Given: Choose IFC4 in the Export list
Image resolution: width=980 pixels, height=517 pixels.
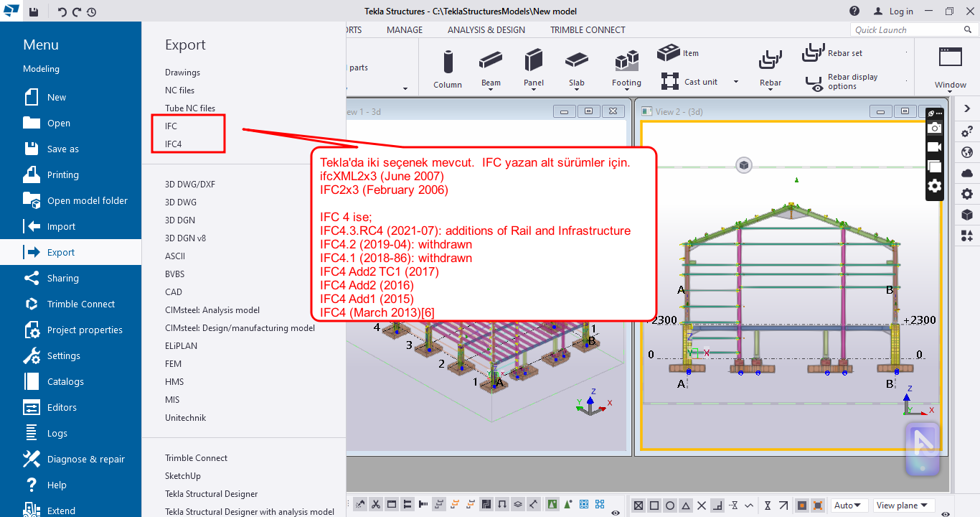Looking at the screenshot, I should coord(174,144).
